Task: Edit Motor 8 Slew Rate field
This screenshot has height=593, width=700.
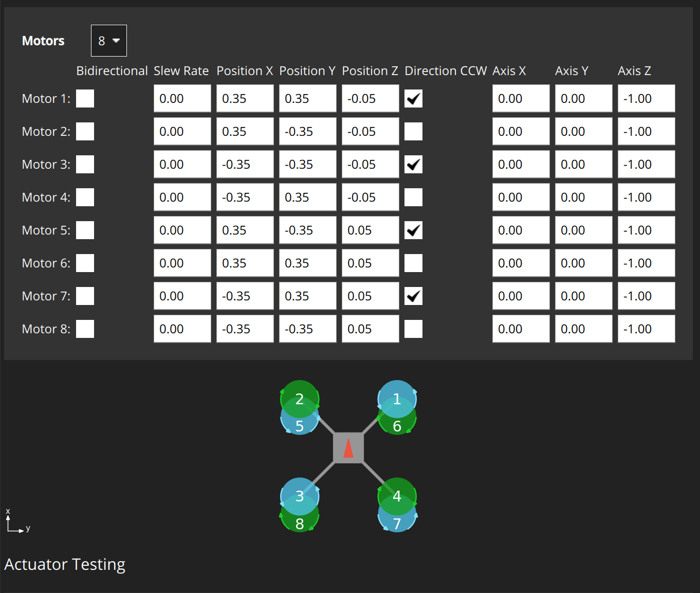Action: tap(182, 329)
